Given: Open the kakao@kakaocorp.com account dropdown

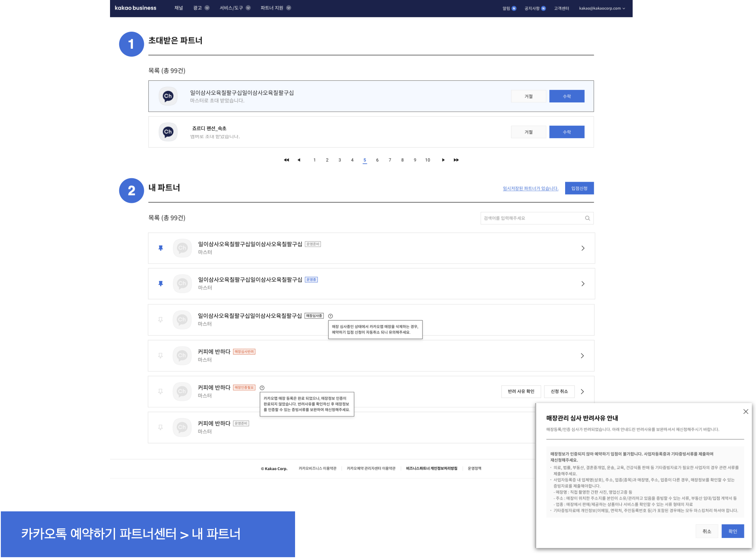Looking at the screenshot, I should [602, 8].
